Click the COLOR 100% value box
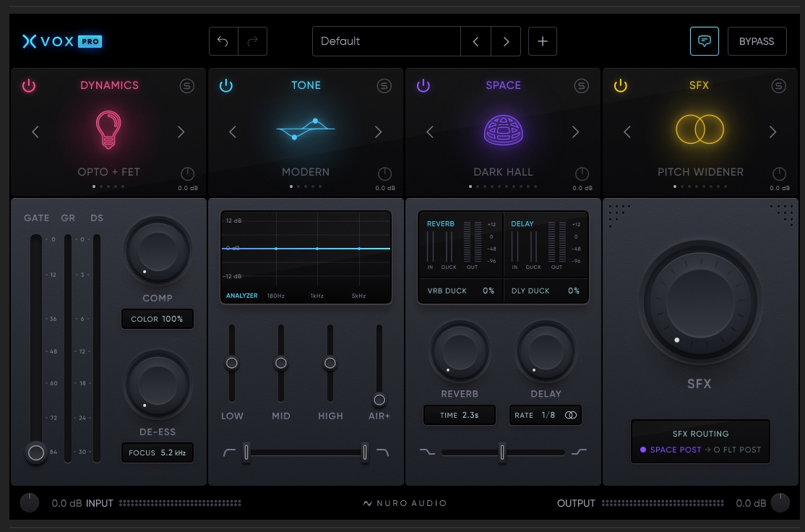Screen dimensions: 805x532 point(157,319)
